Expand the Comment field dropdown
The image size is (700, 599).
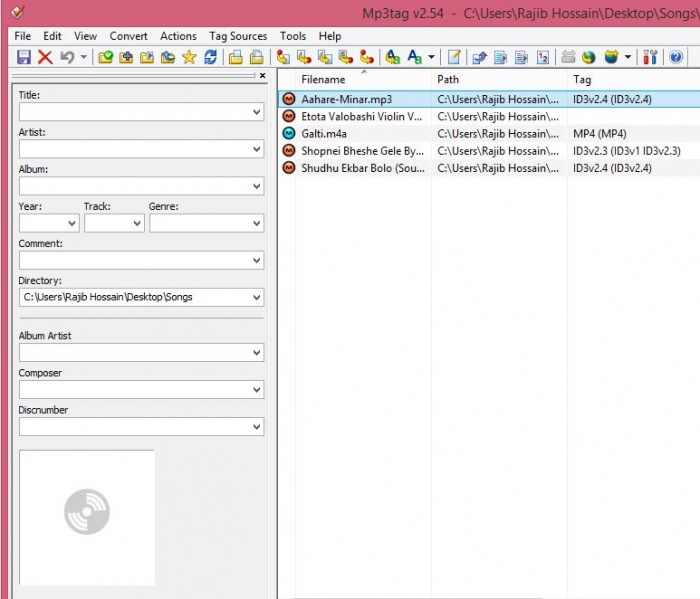pyautogui.click(x=257, y=260)
